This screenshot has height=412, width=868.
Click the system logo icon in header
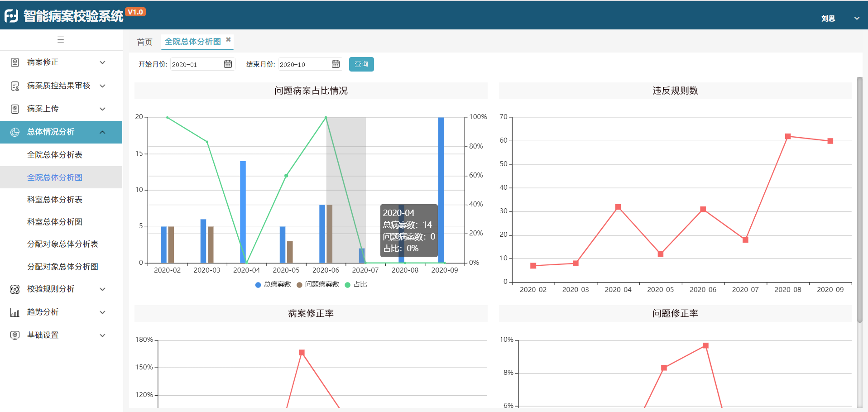pyautogui.click(x=11, y=16)
